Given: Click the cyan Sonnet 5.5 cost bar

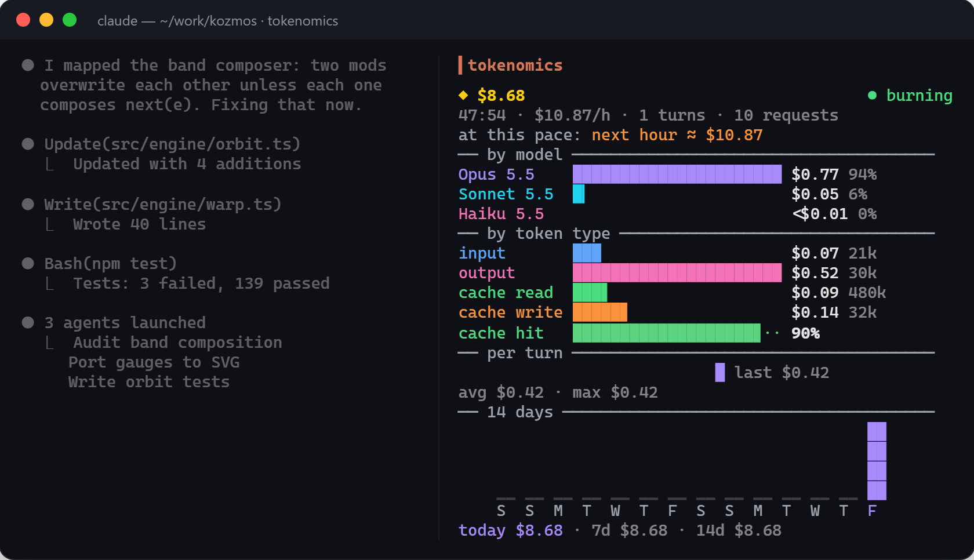Looking at the screenshot, I should click(579, 194).
